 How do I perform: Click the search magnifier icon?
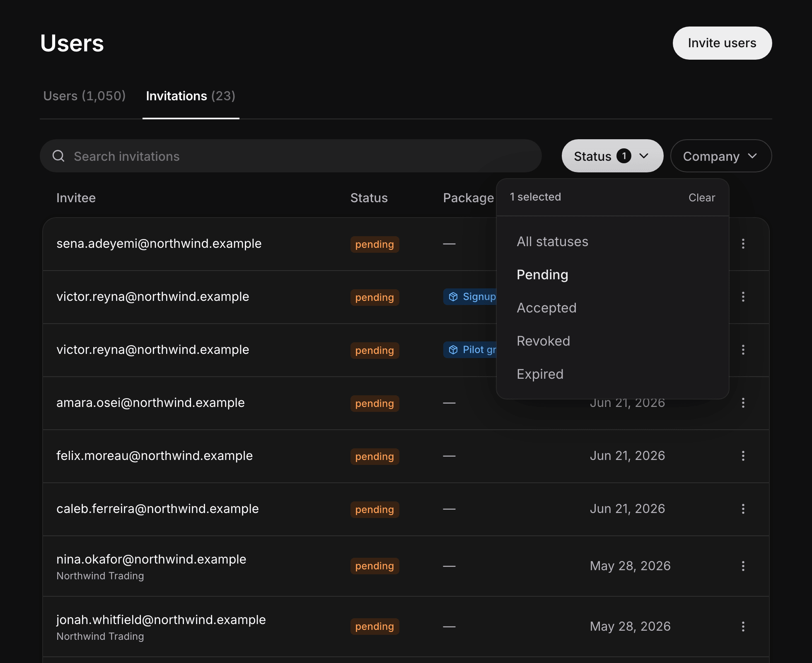58,156
